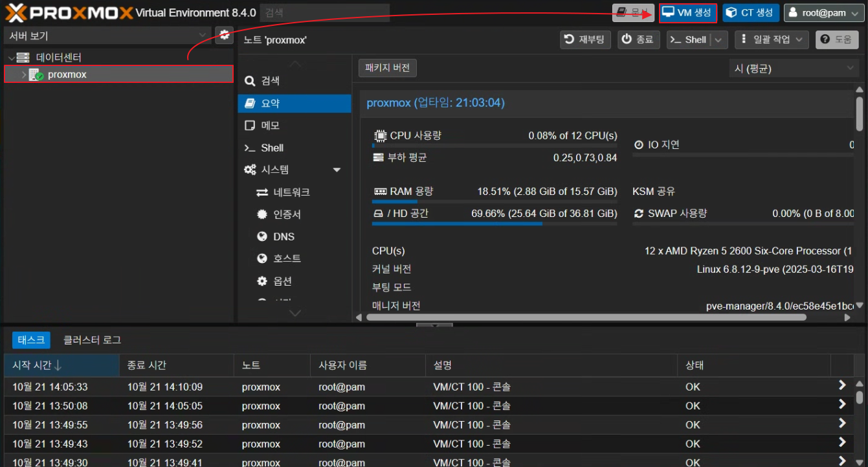Select 데이터센터 in the tree

[58, 58]
